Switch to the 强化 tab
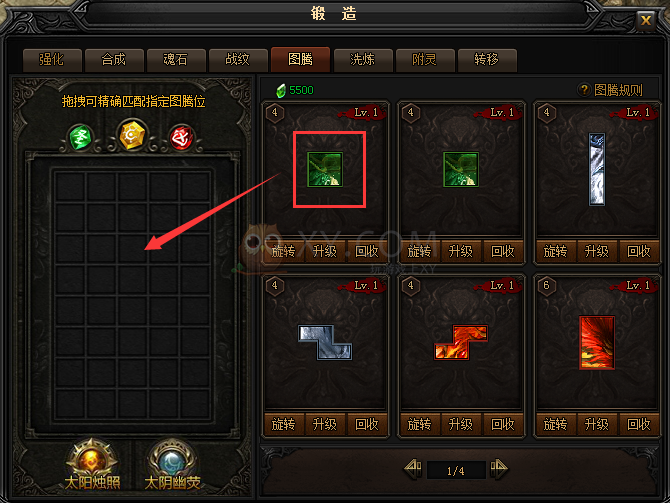The image size is (670, 503). click(x=52, y=59)
